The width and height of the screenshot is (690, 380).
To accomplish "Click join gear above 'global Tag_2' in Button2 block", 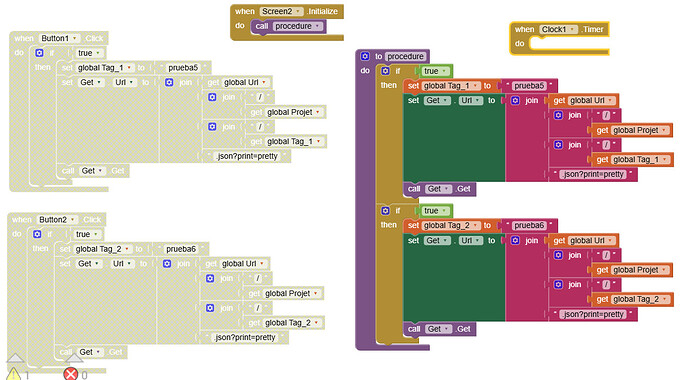I will coord(210,308).
